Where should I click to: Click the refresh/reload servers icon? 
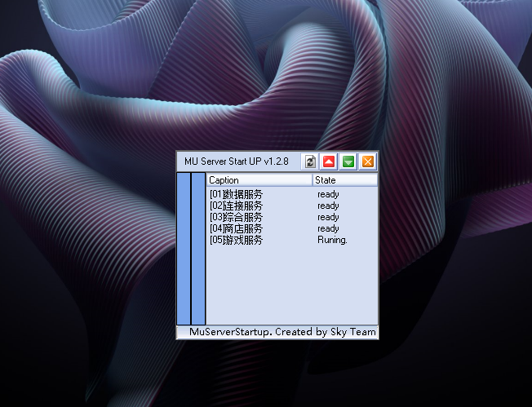point(310,161)
